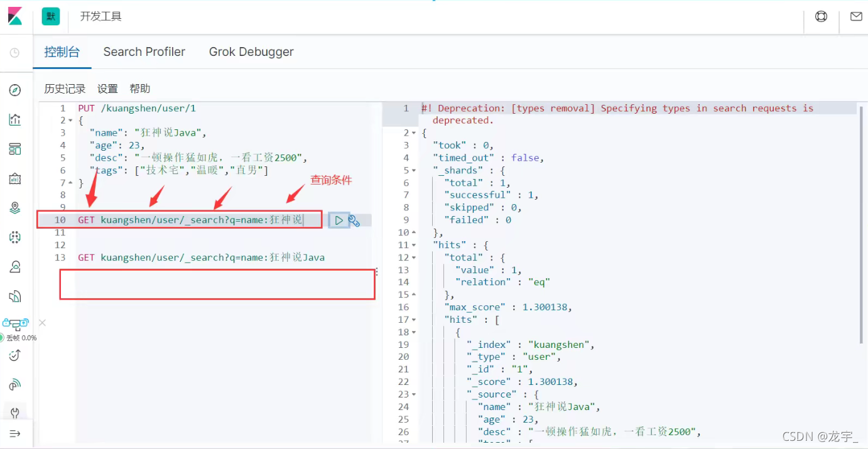Screen dimensions: 868x449
Task: Open the mail newsfeed icon
Action: coord(856,16)
